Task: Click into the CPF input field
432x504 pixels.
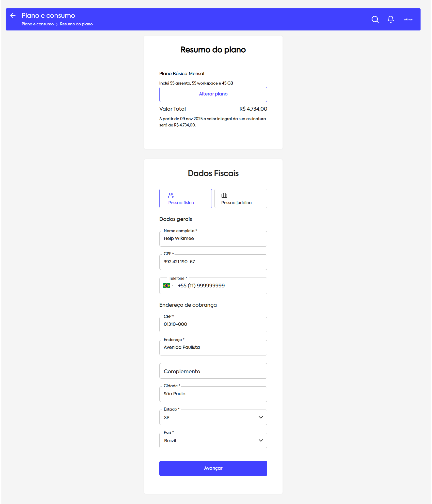Action: (213, 262)
